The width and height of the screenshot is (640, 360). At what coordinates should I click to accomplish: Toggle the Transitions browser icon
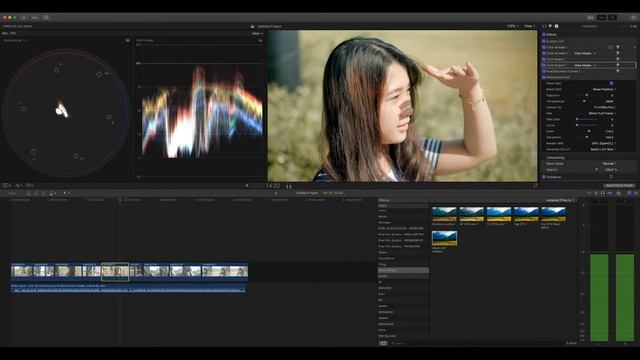636,193
